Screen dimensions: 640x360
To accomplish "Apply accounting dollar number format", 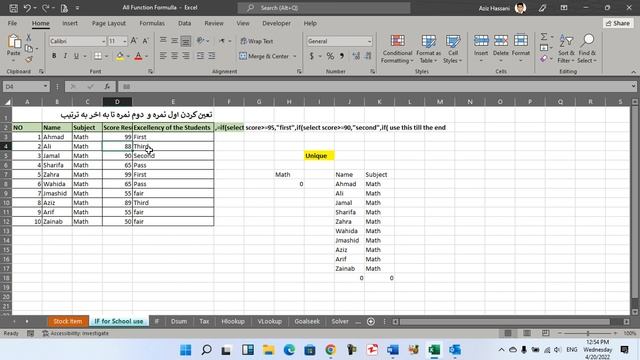I will 312,56.
